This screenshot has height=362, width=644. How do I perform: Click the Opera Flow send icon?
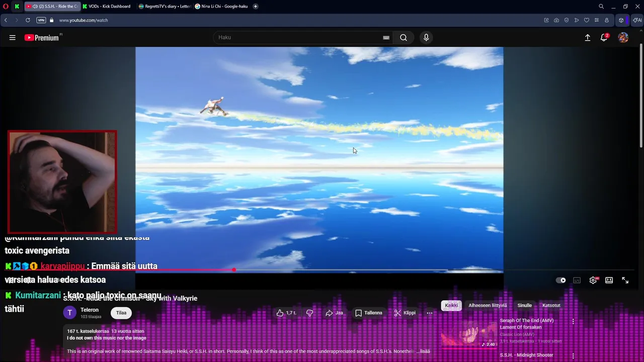(577, 20)
